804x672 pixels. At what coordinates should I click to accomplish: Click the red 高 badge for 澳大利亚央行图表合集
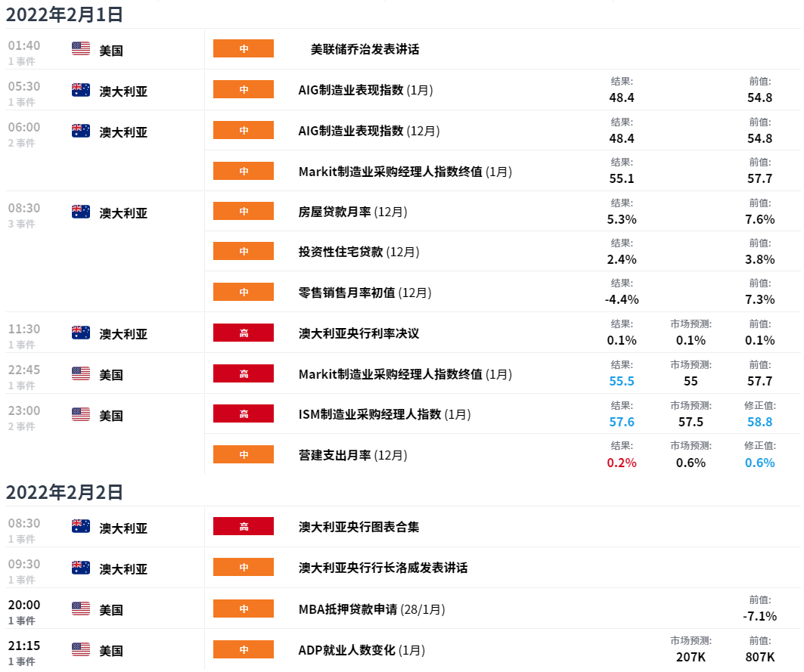[244, 526]
